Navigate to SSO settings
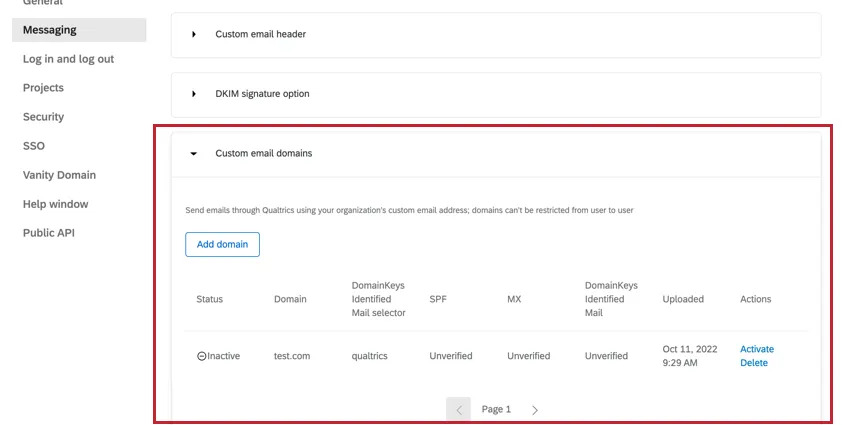Viewport: 850px width, 425px height. [x=34, y=146]
